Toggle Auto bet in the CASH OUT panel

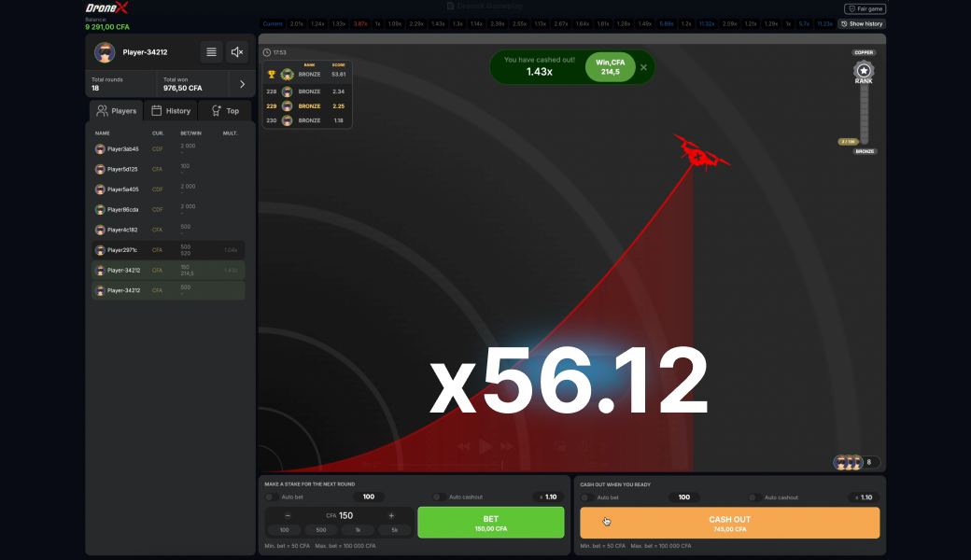(588, 497)
